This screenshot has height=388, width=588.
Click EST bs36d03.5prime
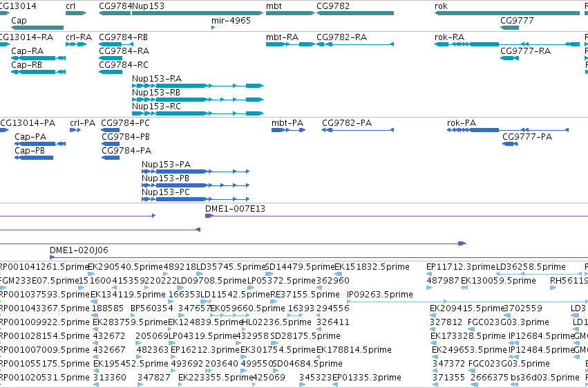pyautogui.click(x=545, y=378)
